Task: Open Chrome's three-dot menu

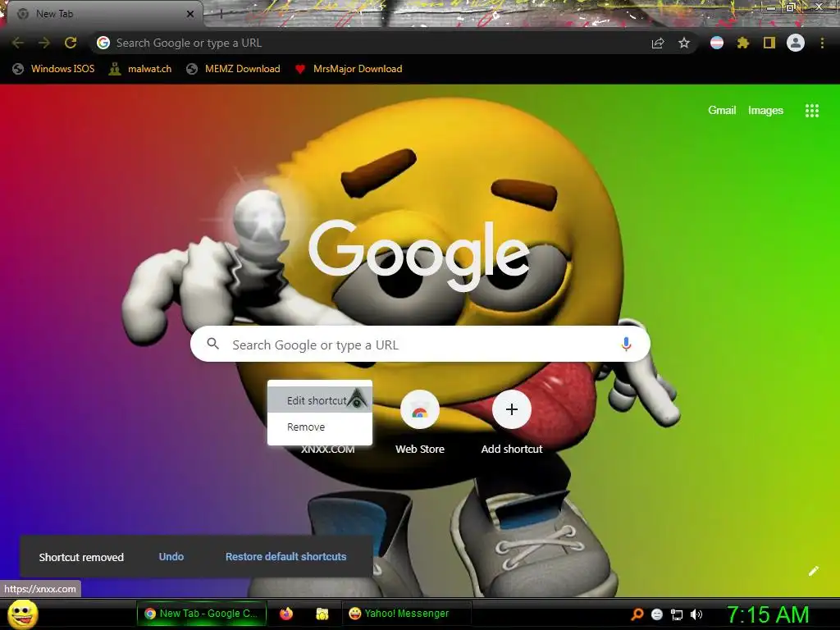Action: [822, 43]
